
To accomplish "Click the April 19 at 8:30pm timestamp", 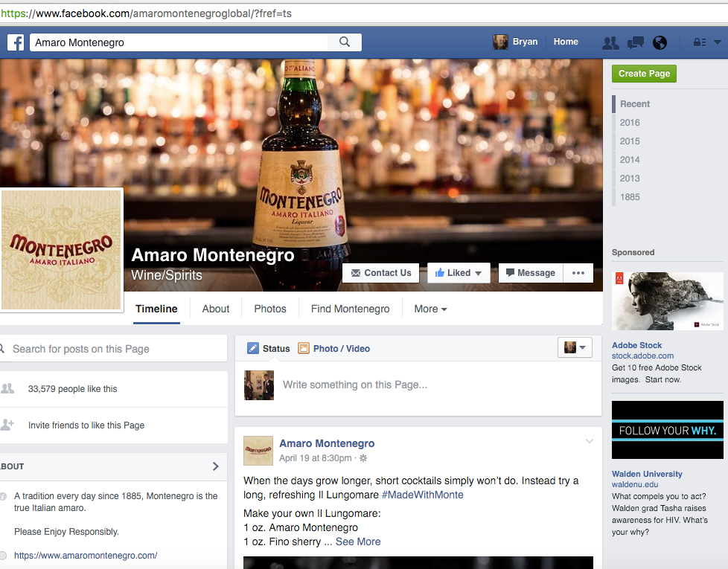I will click(316, 458).
